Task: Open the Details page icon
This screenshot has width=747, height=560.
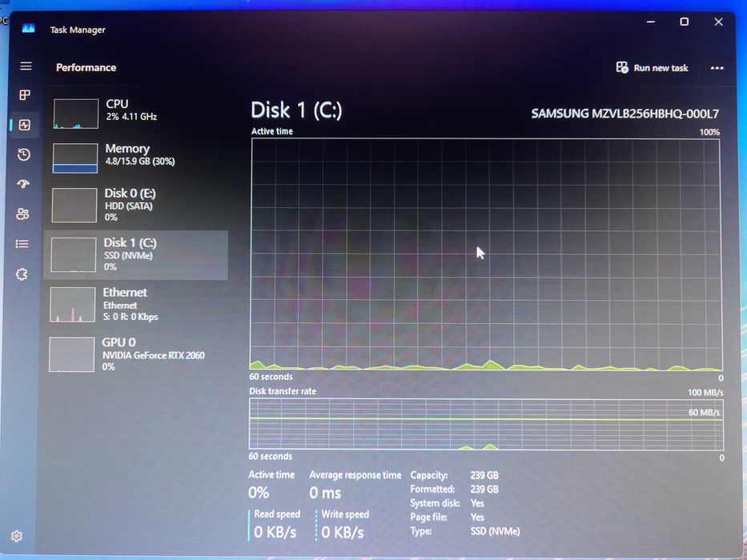Action: (x=22, y=244)
